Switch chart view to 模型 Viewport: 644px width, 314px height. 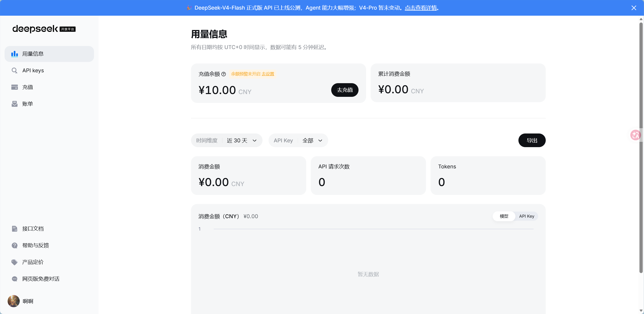tap(504, 216)
